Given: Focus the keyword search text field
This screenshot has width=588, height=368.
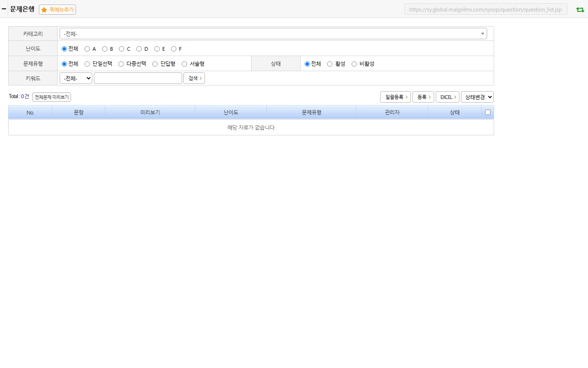Looking at the screenshot, I should click(138, 78).
